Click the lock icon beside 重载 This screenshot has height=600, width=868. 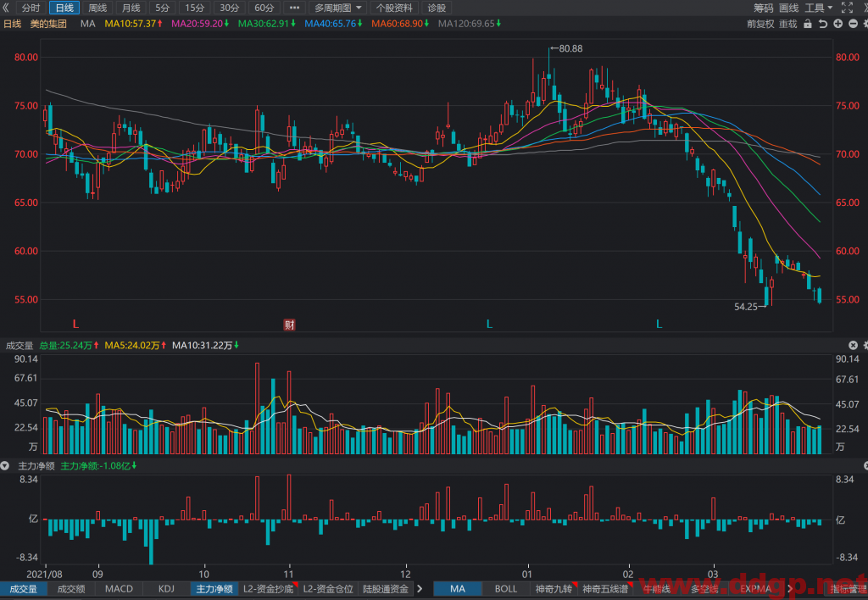808,24
